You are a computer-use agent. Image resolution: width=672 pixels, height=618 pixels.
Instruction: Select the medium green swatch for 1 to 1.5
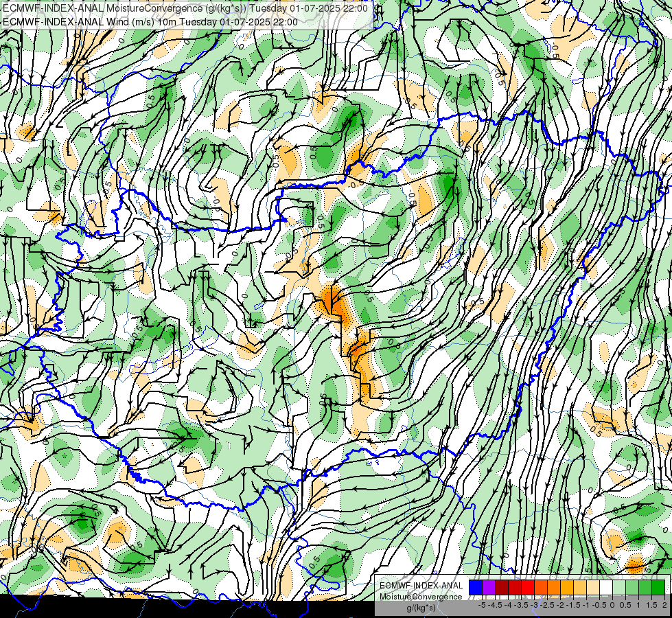[645, 587]
